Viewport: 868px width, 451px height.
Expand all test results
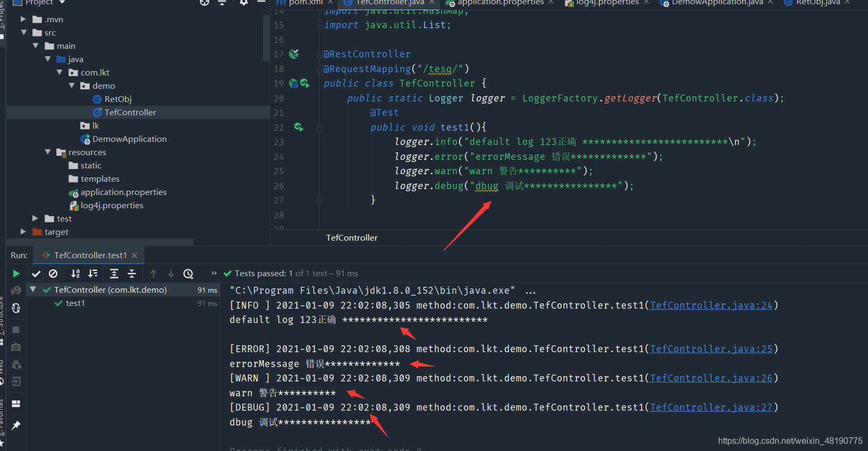[x=114, y=274]
